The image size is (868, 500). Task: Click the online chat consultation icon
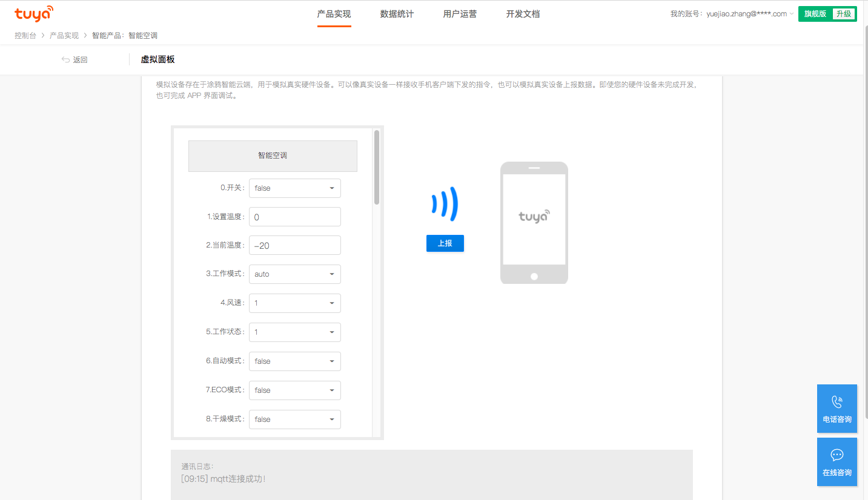coord(837,455)
